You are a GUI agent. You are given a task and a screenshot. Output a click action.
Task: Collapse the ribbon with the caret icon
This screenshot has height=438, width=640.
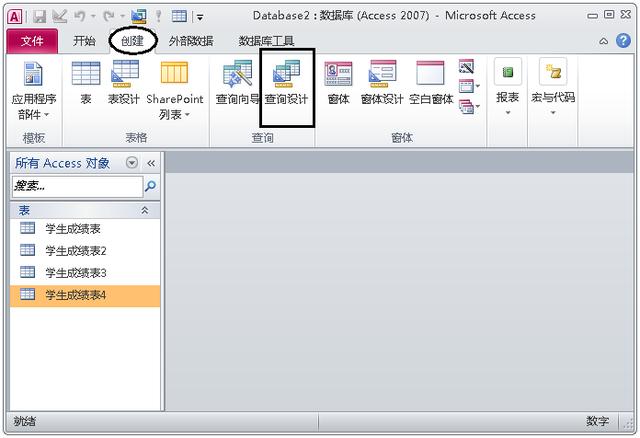[603, 41]
